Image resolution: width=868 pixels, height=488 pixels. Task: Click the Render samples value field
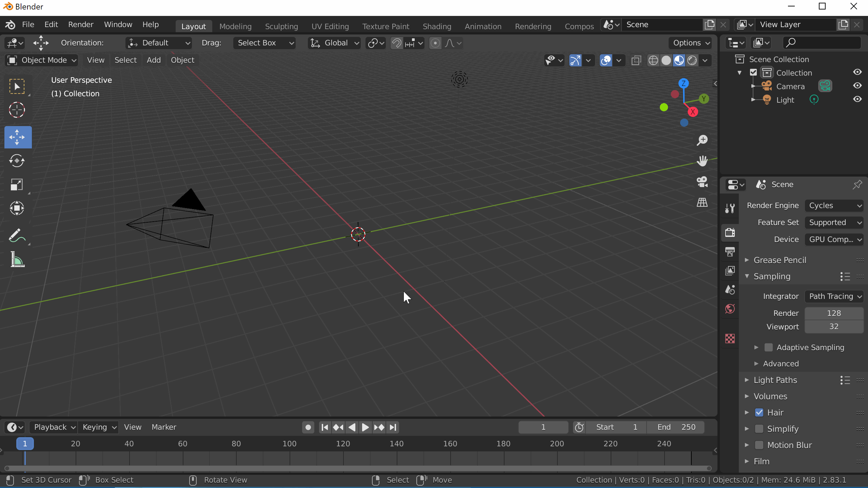point(834,313)
